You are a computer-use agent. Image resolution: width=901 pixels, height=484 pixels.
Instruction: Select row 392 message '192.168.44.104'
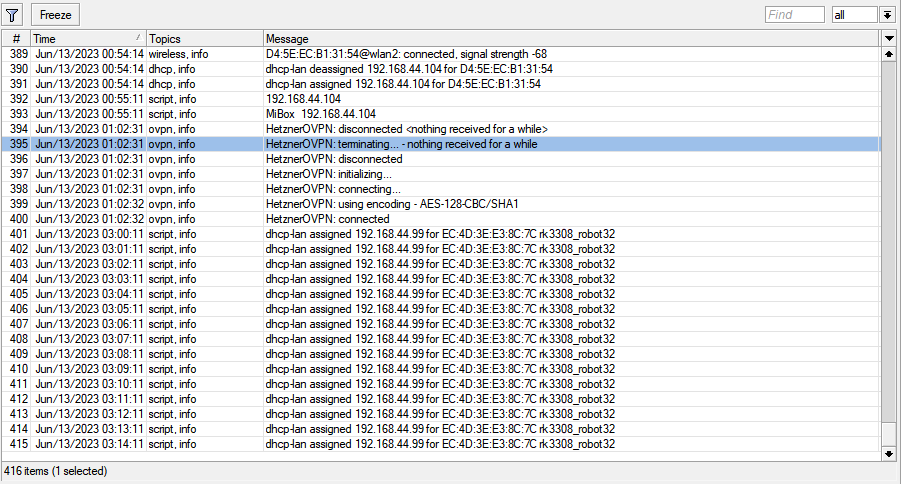tap(441, 99)
